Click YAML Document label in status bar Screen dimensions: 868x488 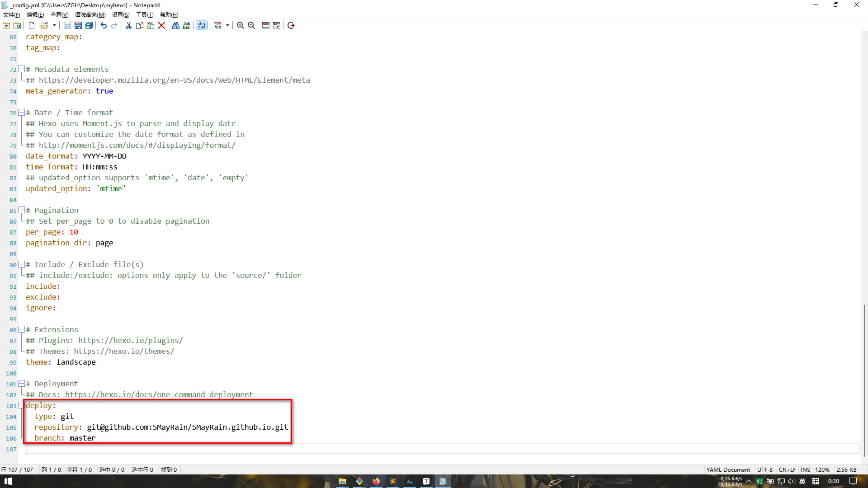click(x=728, y=469)
